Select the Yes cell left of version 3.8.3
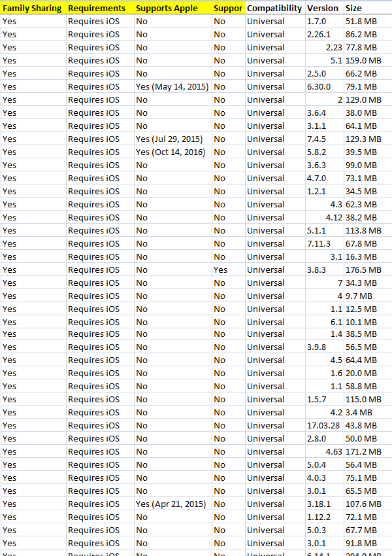This screenshot has width=392, height=556. point(229,270)
